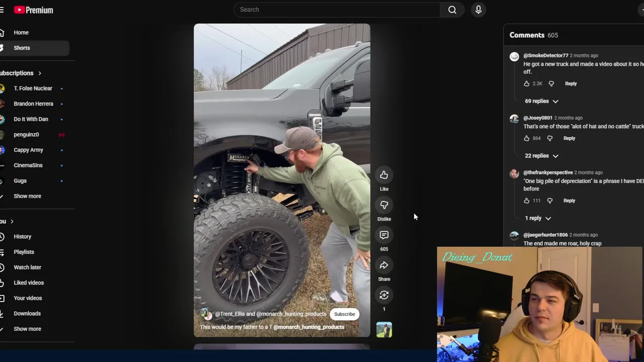Reply to SmokeDetector77's comment
The width and height of the screenshot is (644, 362).
[x=571, y=84]
